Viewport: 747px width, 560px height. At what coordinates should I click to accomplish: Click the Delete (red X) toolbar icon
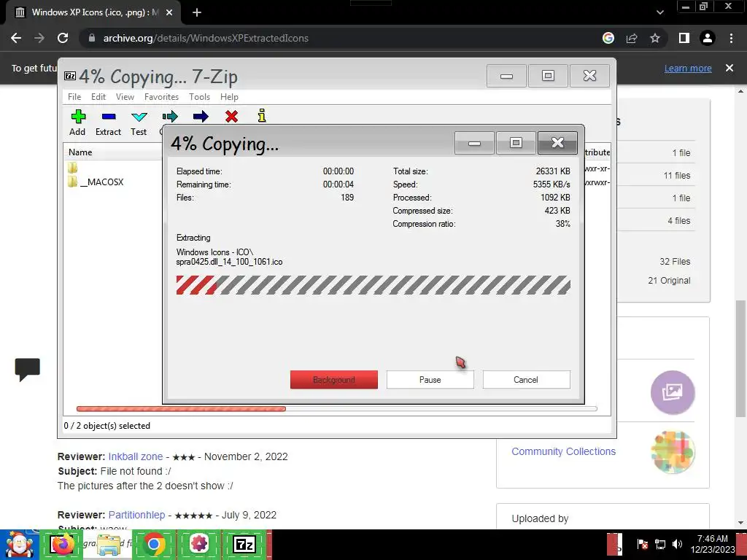click(x=231, y=116)
